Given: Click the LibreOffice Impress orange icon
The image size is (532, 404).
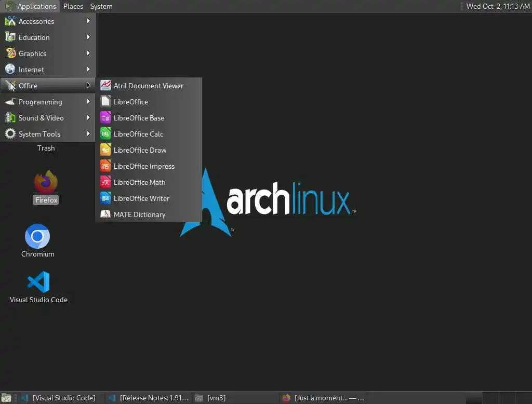Looking at the screenshot, I should pos(105,166).
